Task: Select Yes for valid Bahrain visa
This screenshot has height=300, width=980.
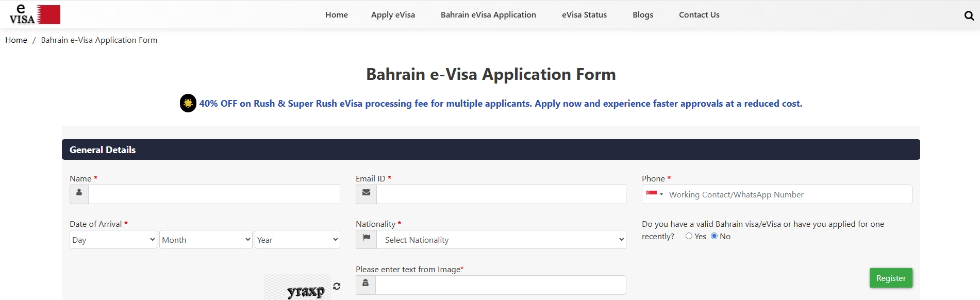Action: [x=689, y=236]
